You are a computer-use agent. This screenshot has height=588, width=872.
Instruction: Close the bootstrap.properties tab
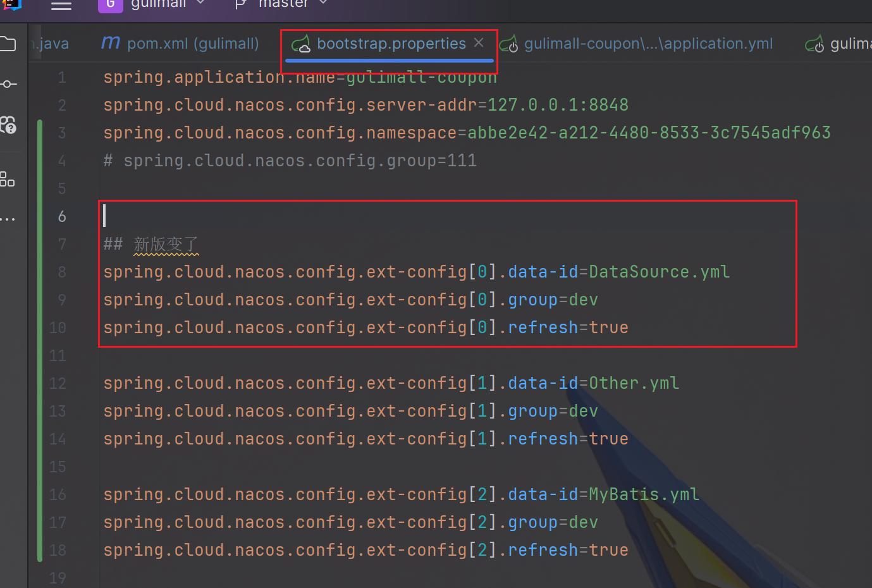coord(479,42)
